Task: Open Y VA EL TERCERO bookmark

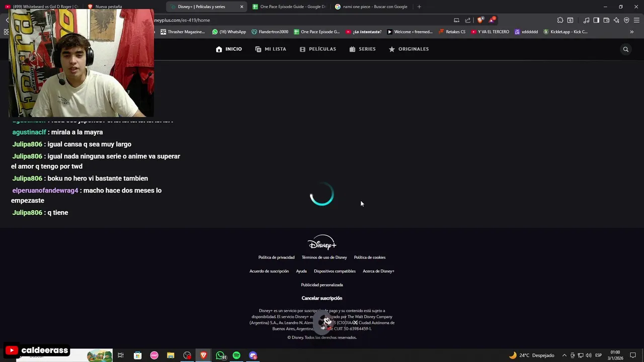Action: [490, 32]
